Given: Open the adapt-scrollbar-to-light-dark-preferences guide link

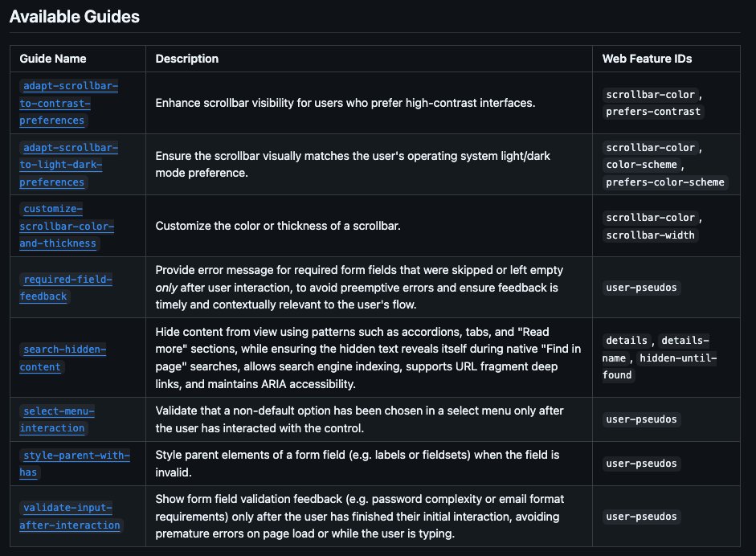Looking at the screenshot, I should point(68,165).
